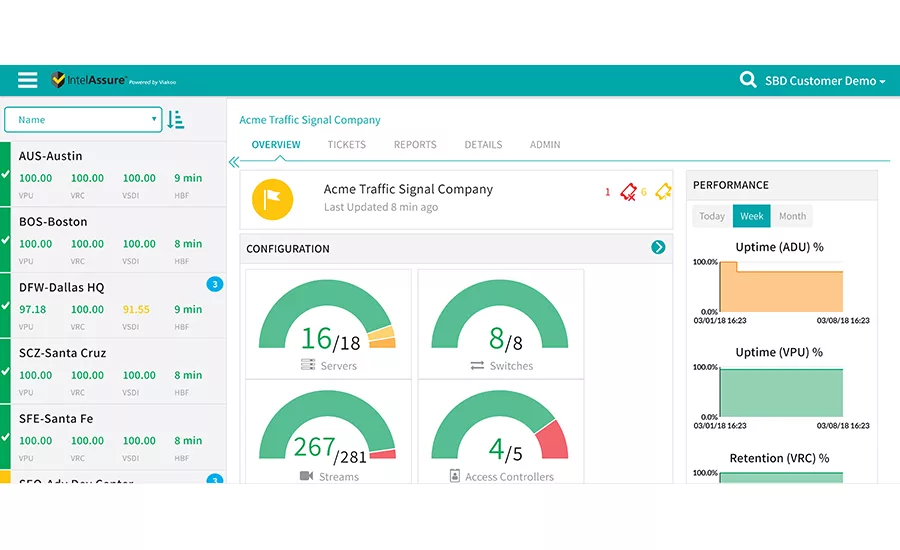This screenshot has width=900, height=550.
Task: Select Week performance range
Action: point(751,216)
